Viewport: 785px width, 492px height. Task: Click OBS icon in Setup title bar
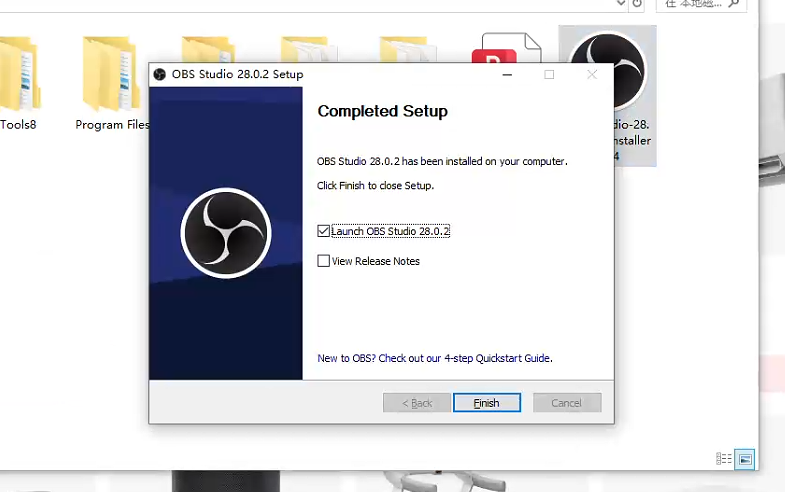(x=160, y=75)
